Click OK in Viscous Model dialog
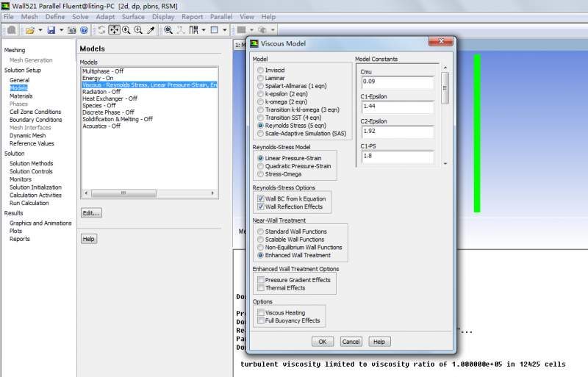Screen dimensions: 588x377 [323, 342]
